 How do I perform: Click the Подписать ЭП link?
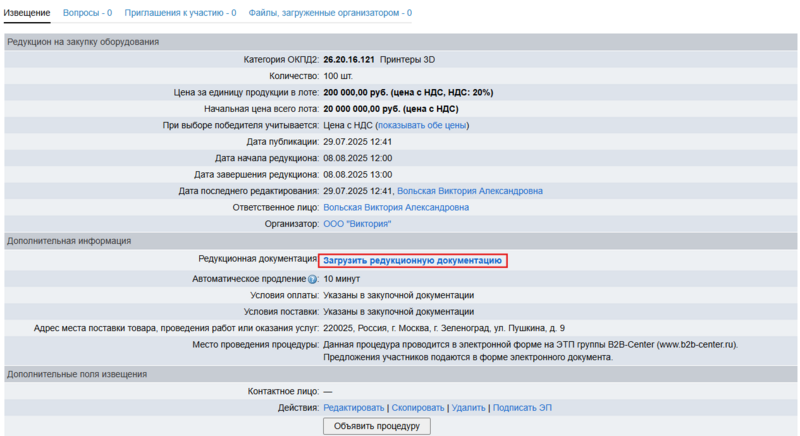[521, 408]
